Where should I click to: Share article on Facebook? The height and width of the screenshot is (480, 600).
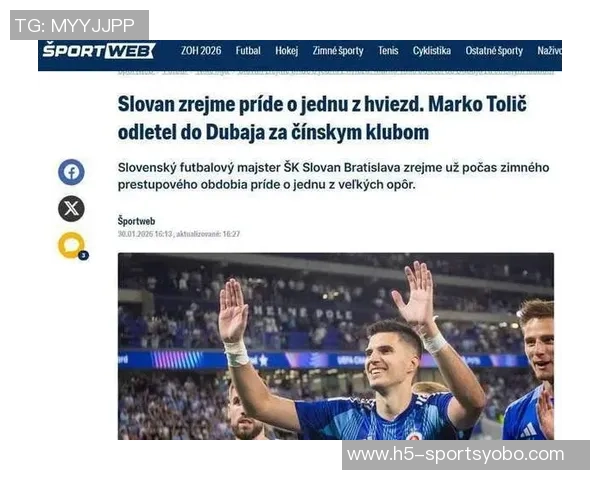[x=71, y=172]
